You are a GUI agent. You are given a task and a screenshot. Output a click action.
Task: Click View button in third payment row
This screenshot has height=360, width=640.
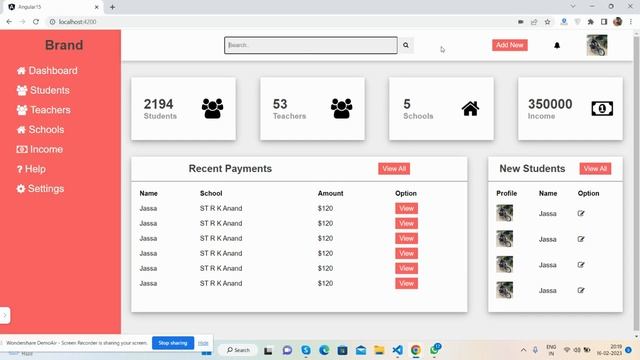click(x=406, y=238)
